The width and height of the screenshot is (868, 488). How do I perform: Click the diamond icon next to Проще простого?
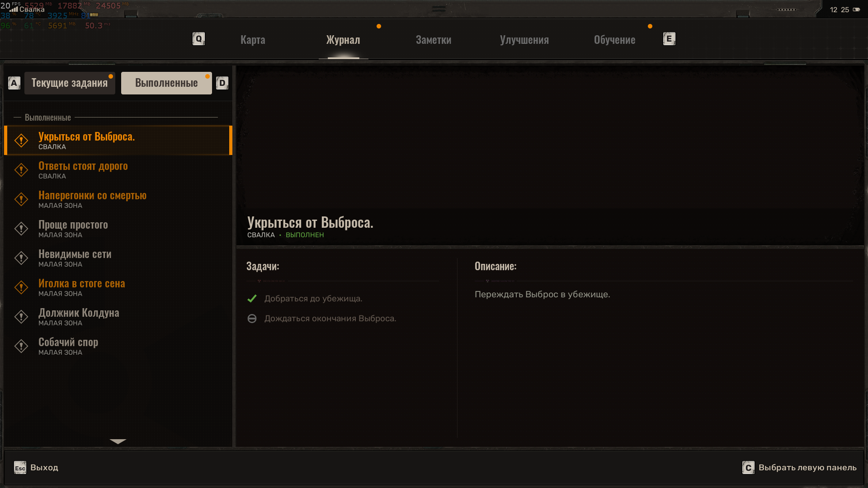click(x=21, y=229)
